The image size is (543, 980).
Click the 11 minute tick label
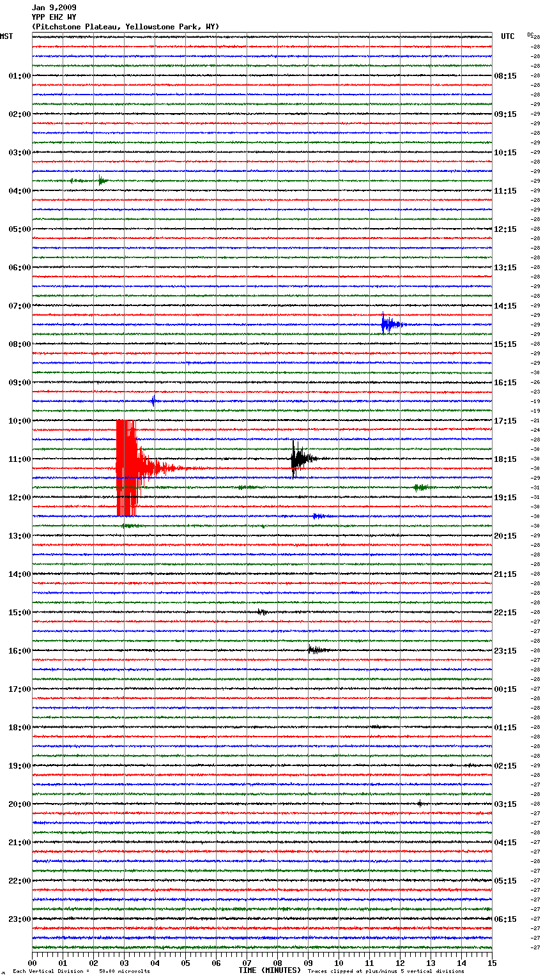(x=369, y=963)
